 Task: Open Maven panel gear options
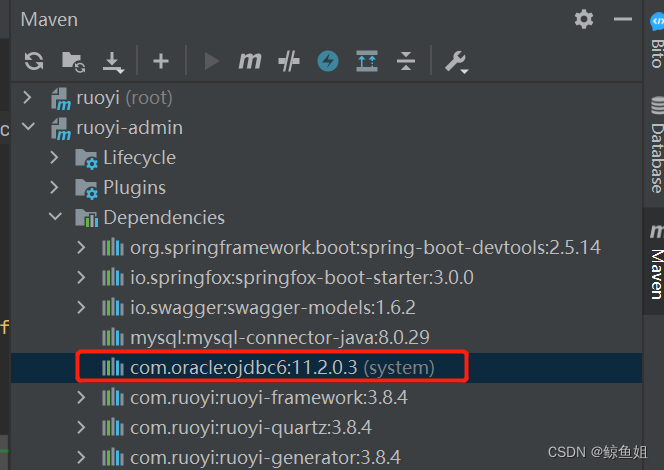584,19
